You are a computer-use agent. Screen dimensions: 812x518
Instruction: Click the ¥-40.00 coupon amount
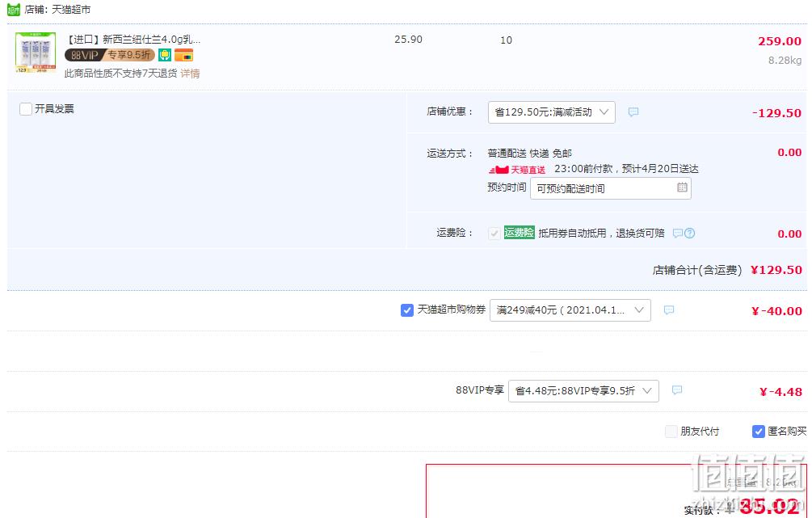tap(776, 311)
